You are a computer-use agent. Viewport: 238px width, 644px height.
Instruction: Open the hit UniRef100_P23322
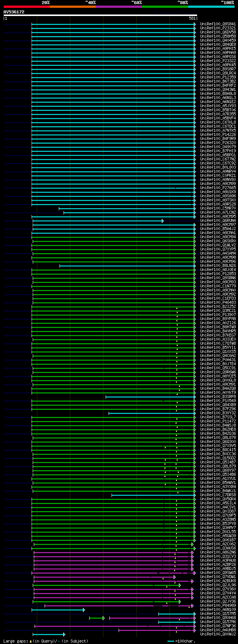[218, 61]
